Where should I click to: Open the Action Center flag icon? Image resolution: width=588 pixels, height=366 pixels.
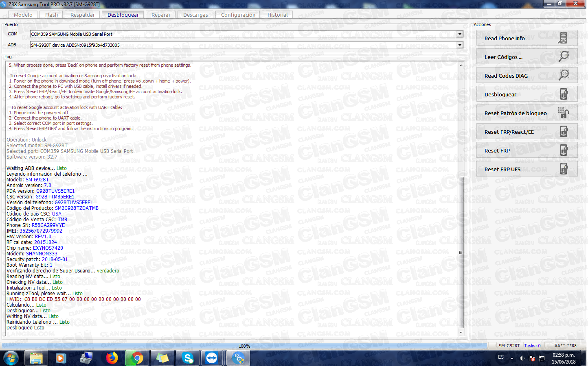532,358
